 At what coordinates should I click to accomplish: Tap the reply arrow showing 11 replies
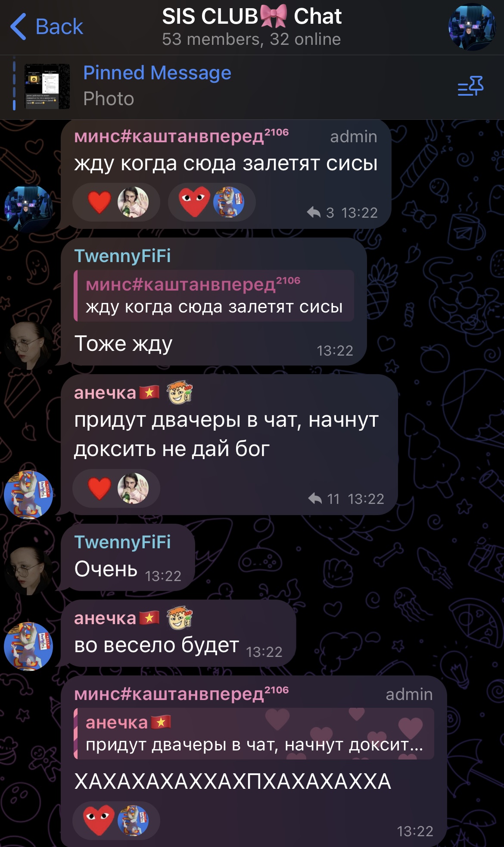tap(315, 498)
